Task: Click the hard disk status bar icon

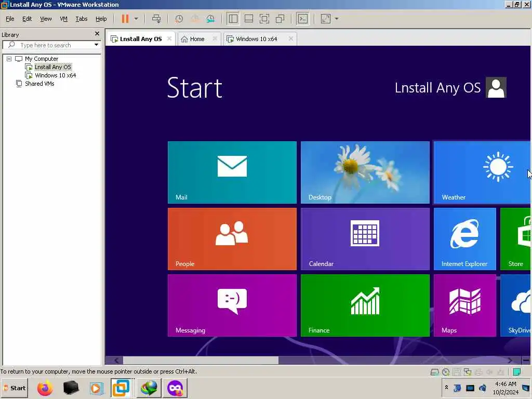Action: [x=435, y=372]
